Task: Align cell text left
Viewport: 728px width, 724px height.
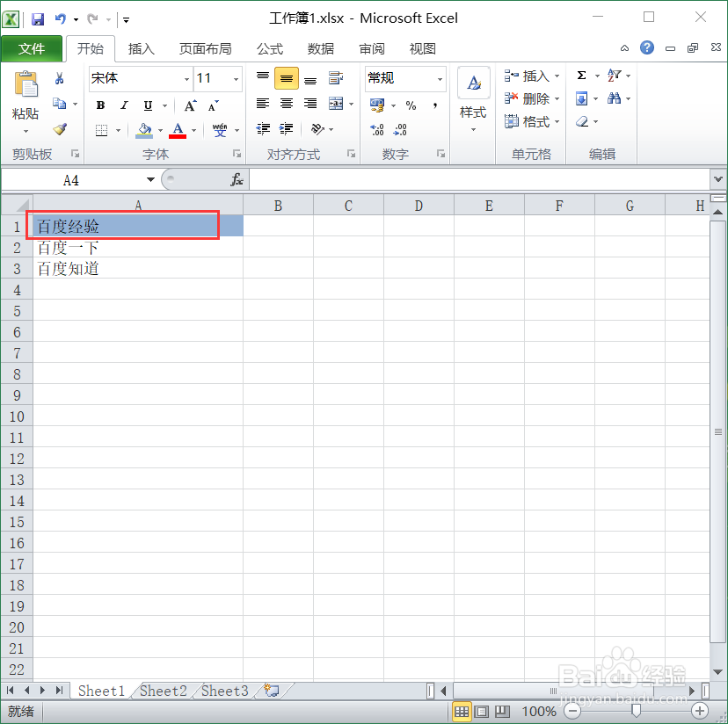Action: 263,104
